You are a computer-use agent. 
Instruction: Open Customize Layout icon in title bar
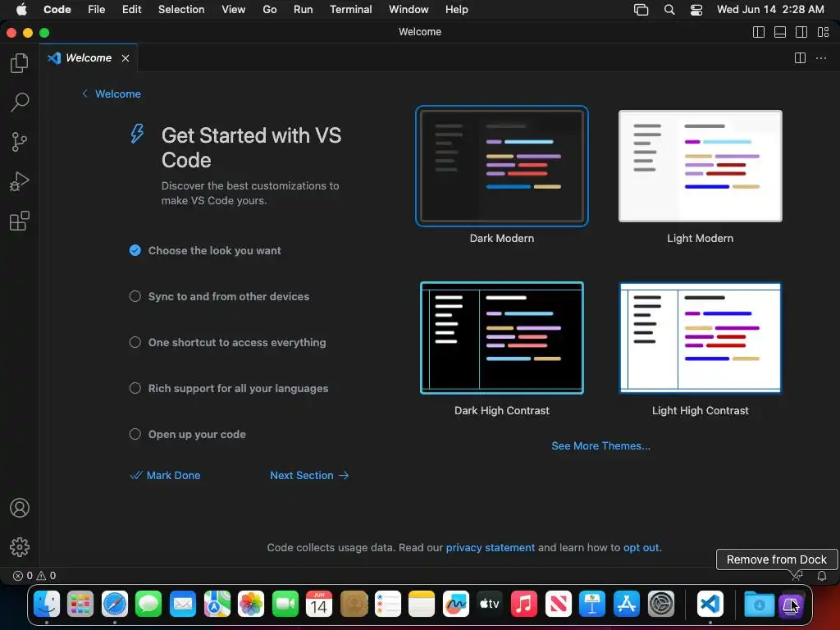pyautogui.click(x=824, y=32)
